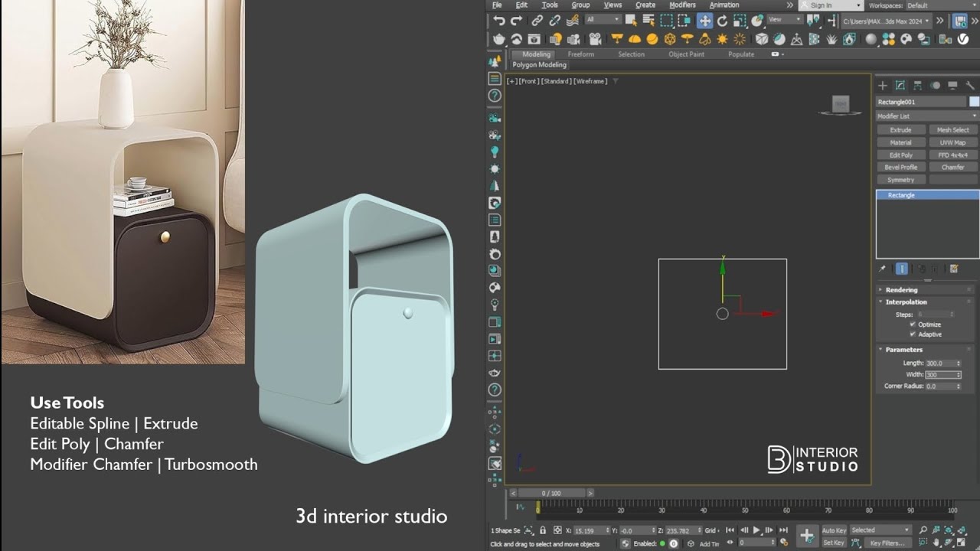Toggle Window/Crossing selection icon
Image resolution: width=980 pixels, height=551 pixels.
(684, 21)
